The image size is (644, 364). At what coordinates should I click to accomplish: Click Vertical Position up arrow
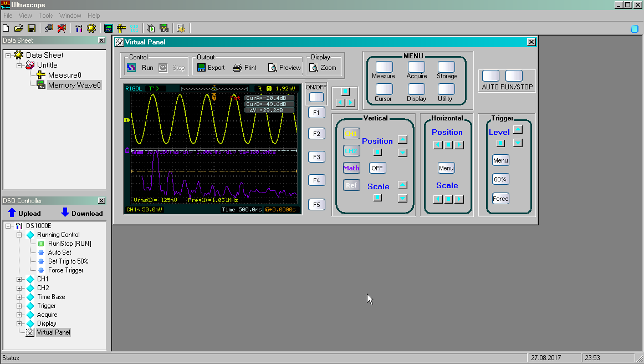(x=402, y=139)
